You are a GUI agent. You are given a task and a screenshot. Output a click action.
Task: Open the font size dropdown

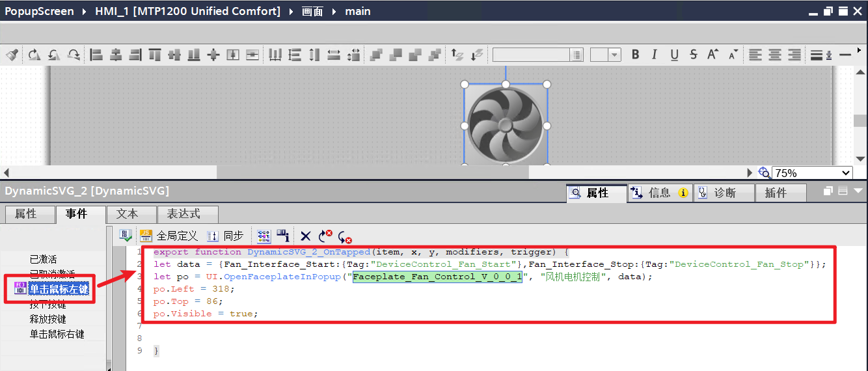coord(615,55)
